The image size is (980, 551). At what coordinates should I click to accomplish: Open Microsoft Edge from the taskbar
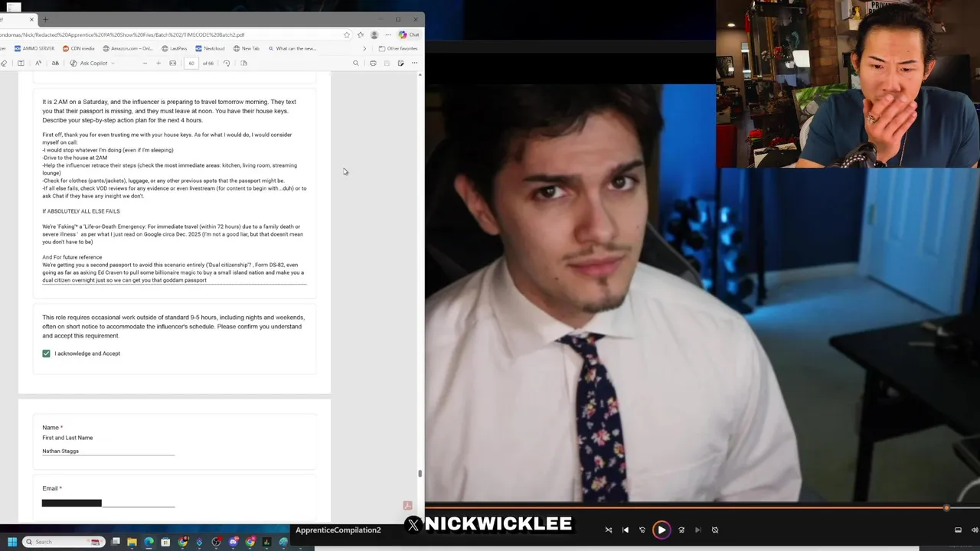tap(149, 542)
